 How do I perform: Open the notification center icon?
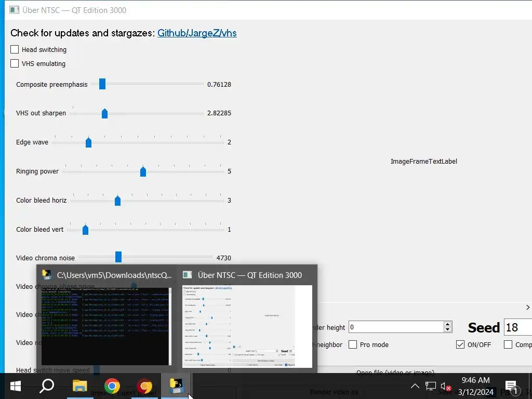coord(512,386)
